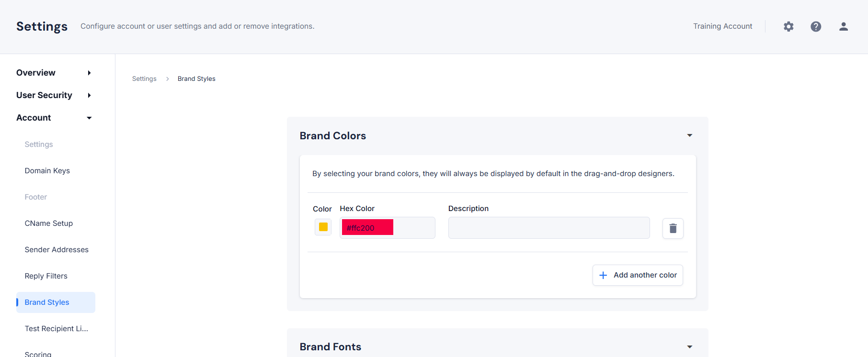This screenshot has height=357, width=868.
Task: Click the Description text field
Action: click(x=548, y=228)
